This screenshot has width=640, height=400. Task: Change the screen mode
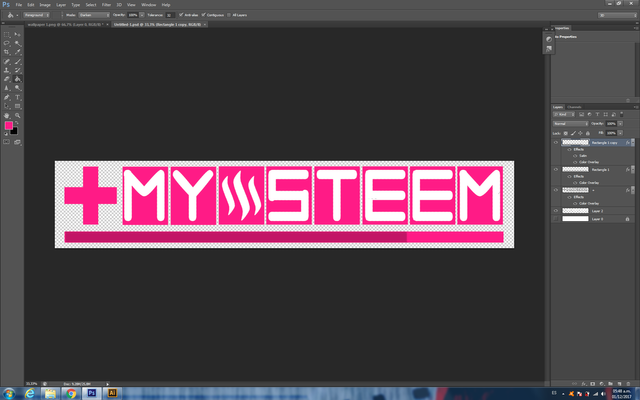click(x=18, y=142)
